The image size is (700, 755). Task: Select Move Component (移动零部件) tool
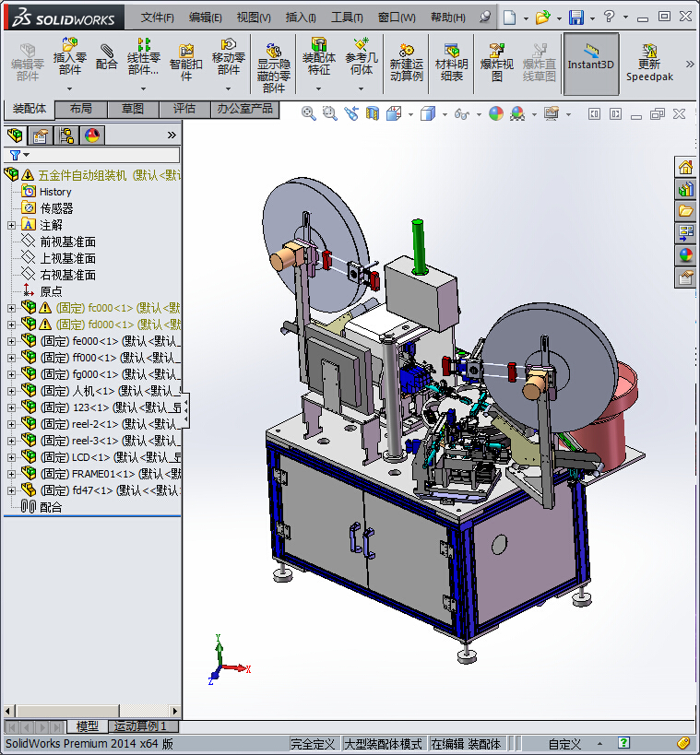click(229, 56)
